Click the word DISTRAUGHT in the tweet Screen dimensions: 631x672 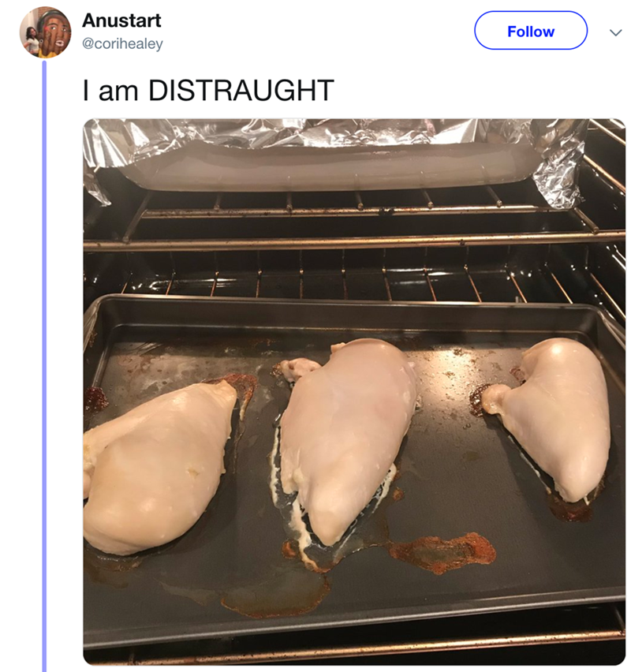click(241, 91)
